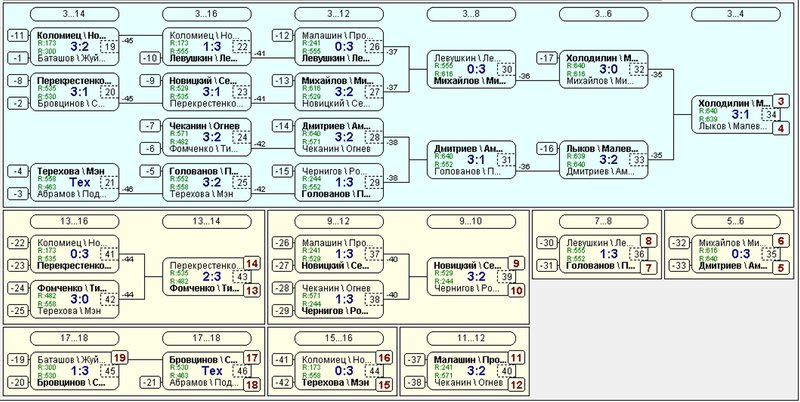This screenshot has height=402, width=800.
Task: Open the 9...12 round header
Action: tap(339, 221)
